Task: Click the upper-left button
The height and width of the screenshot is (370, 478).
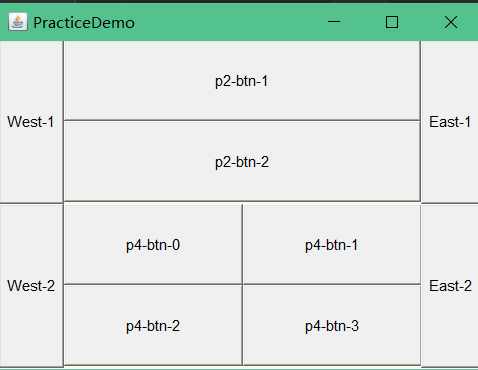Action: [x=31, y=122]
